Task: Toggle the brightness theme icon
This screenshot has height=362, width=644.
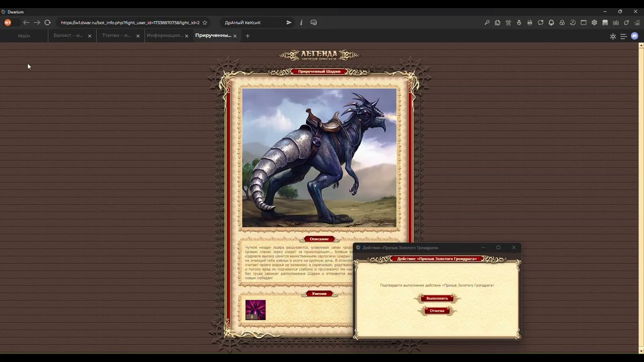Action: pyautogui.click(x=613, y=36)
